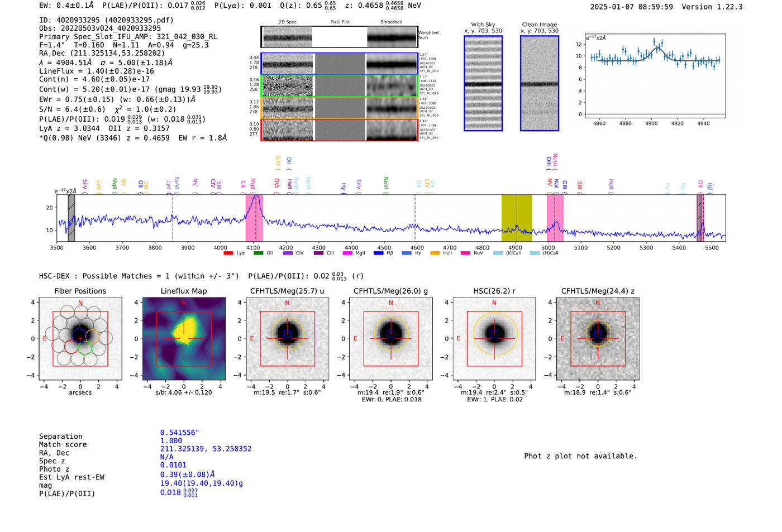This screenshot has width=782, height=532.
Task: Click the emission line fit plot
Action: point(655,76)
